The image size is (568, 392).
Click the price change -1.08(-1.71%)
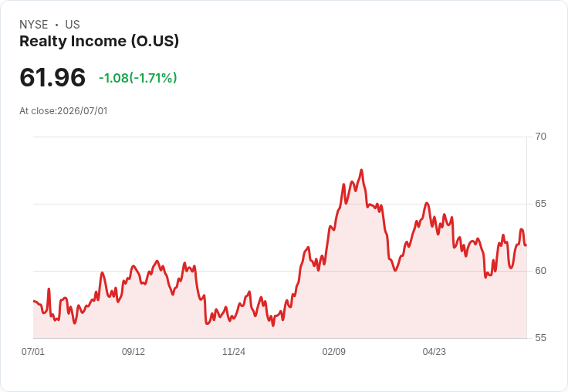[x=137, y=78]
